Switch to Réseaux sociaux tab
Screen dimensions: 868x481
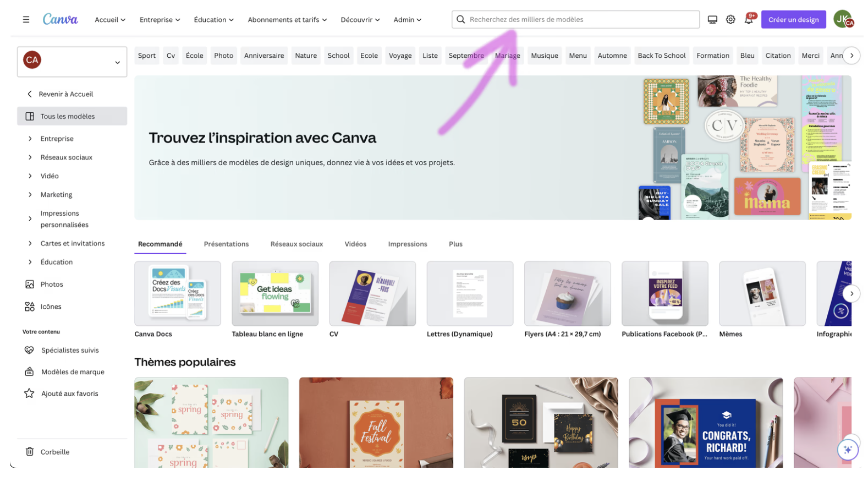[296, 244]
